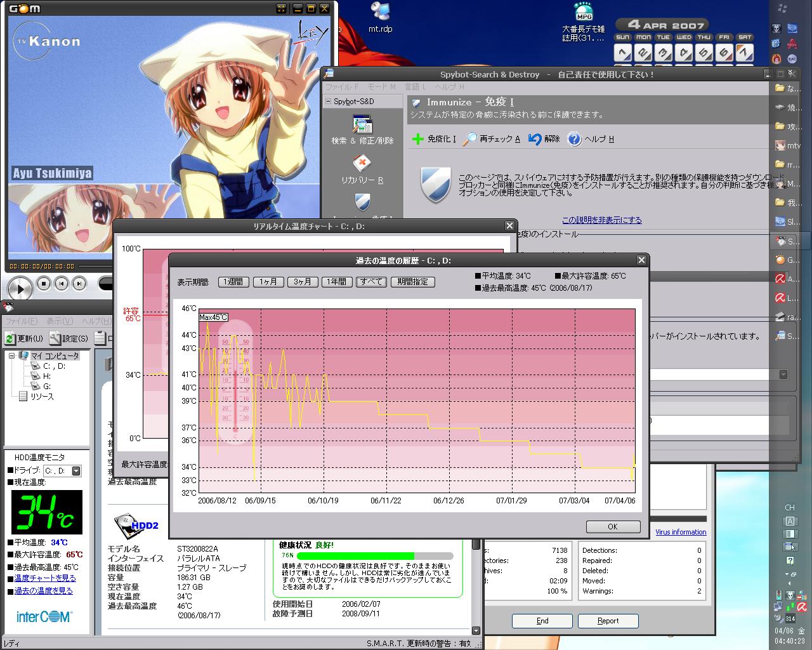Open ファイル F menu in Spybot
The height and width of the screenshot is (650, 812).
(342, 87)
